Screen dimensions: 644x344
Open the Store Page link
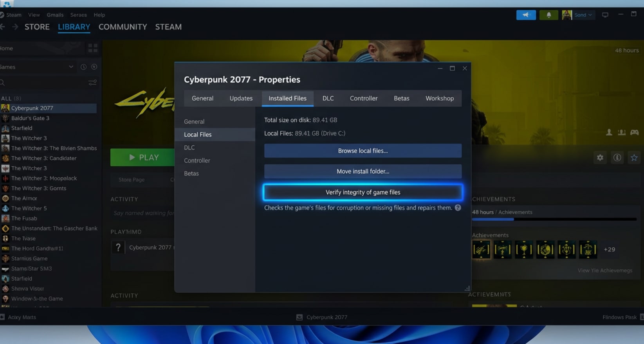point(132,180)
